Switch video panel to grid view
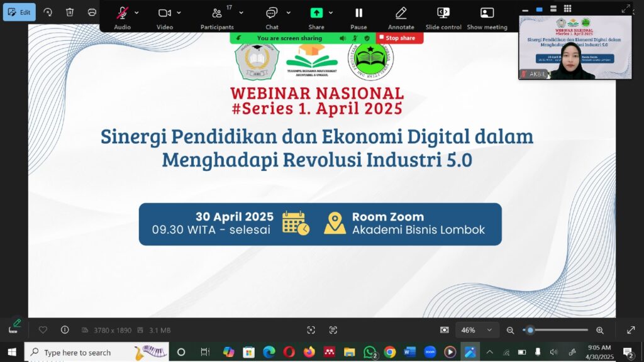Screen dimensions: 644x362 pos(568,9)
